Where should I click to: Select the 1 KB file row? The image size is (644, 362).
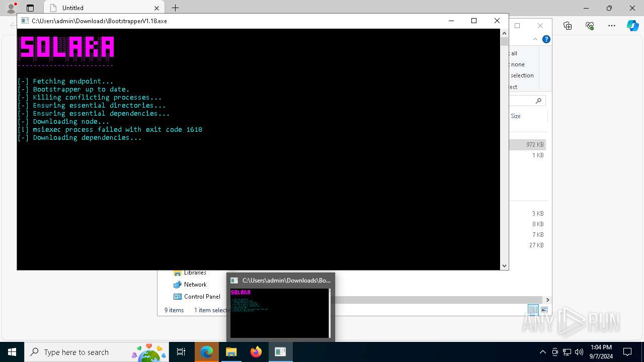(x=528, y=155)
